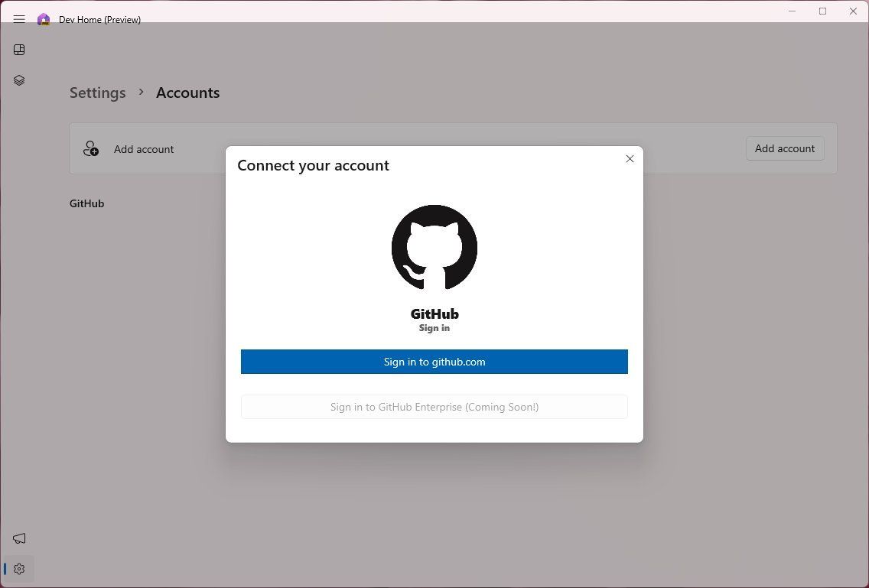This screenshot has width=869, height=588.
Task: Click the Add account button
Action: tap(784, 148)
